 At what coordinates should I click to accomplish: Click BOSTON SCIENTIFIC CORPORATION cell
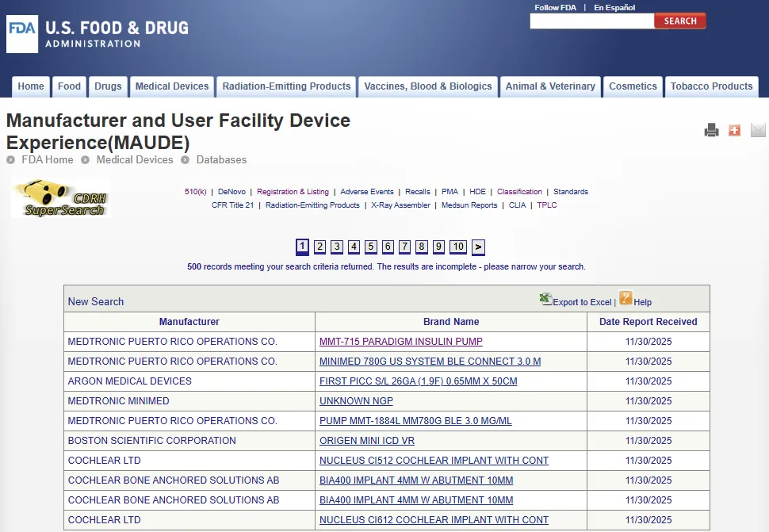click(x=189, y=441)
